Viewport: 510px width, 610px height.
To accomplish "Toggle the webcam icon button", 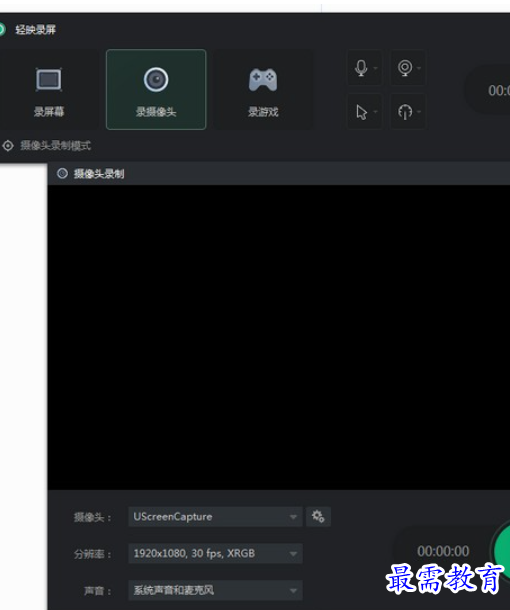I will pyautogui.click(x=405, y=68).
